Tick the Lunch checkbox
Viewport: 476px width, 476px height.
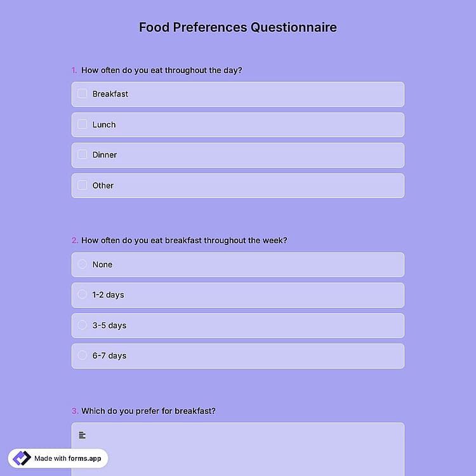[x=83, y=124]
